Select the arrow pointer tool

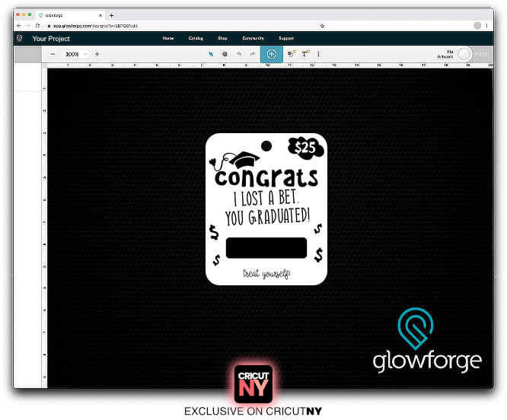(x=212, y=54)
